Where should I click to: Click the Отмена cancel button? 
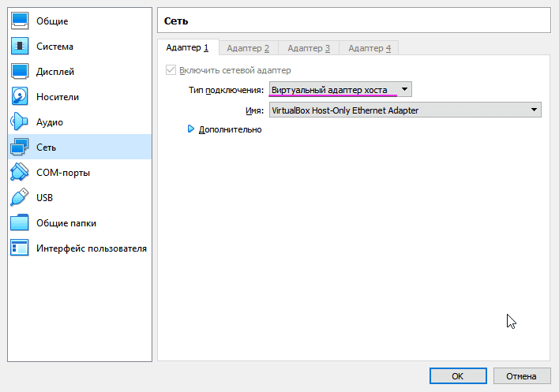pos(521,376)
